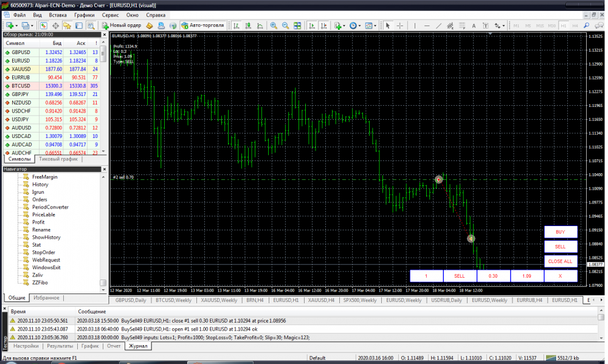Toggle the Strategy Tester icon
Image resolution: width=608 pixels, height=364 pixels.
91,26
